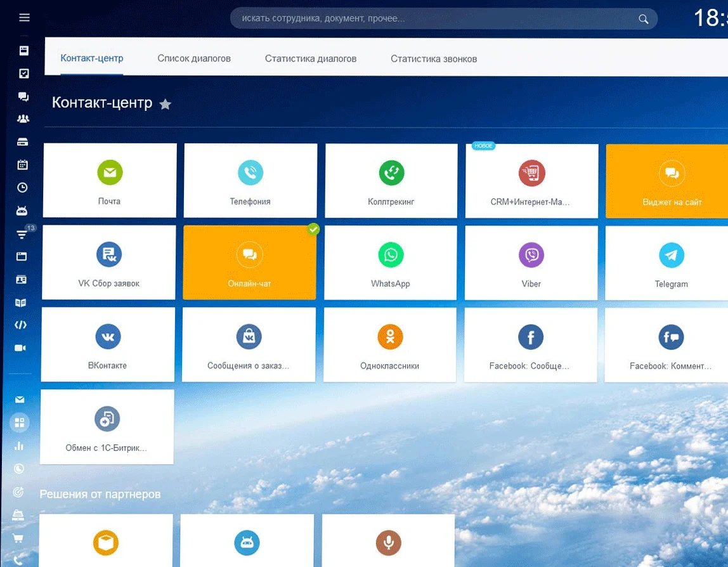Click the magnifier icon in search bar

(x=644, y=19)
